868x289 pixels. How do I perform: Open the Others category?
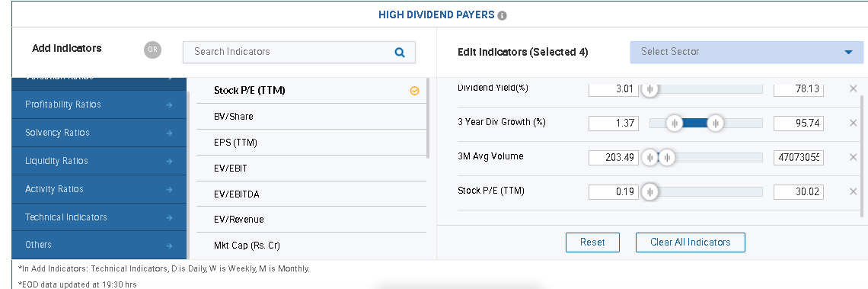tap(99, 246)
